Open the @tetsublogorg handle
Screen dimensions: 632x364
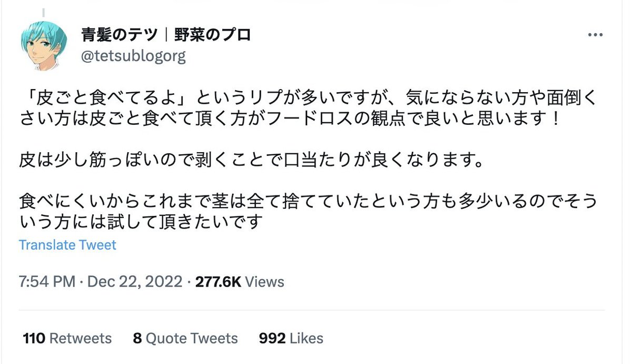point(133,56)
